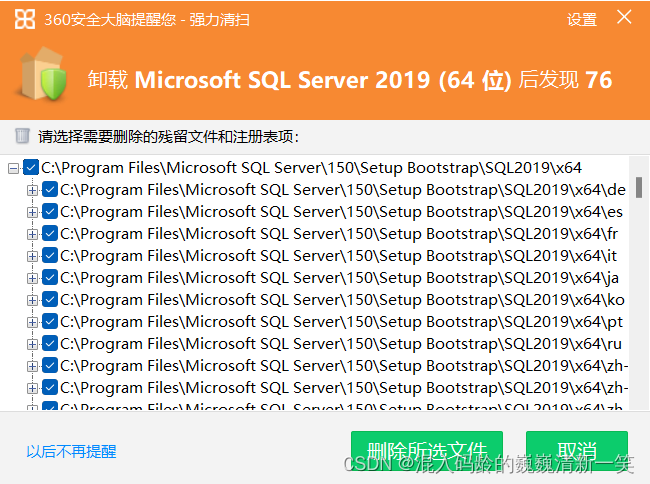The image size is (650, 484).
Task: Expand the x64\it tree node
Action: click(32, 256)
